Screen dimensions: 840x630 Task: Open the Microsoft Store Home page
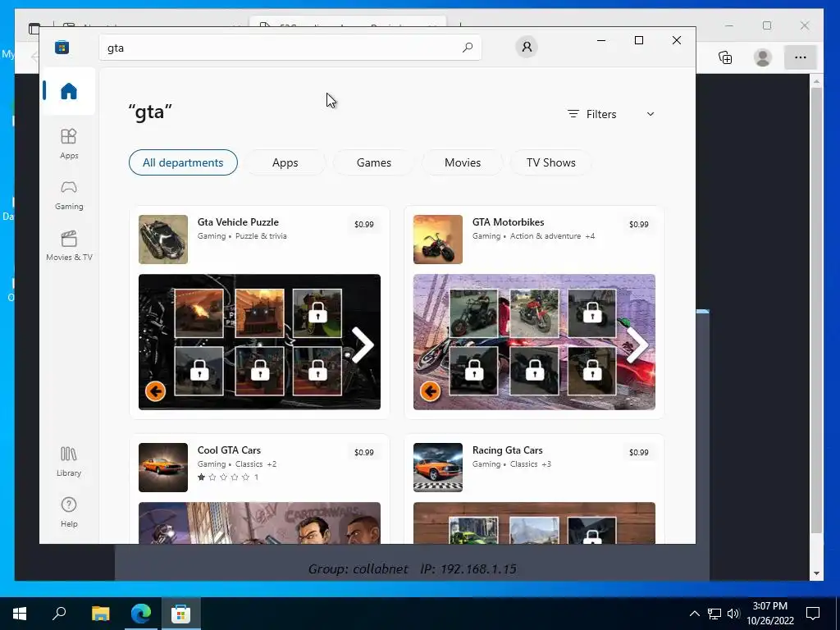(x=69, y=91)
